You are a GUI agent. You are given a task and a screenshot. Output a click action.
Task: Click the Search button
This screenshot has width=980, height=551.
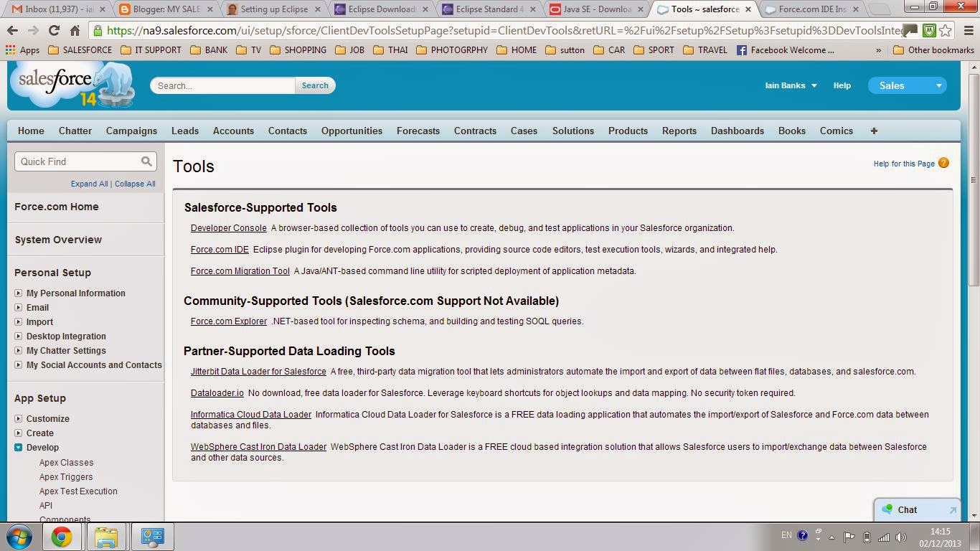[315, 85]
